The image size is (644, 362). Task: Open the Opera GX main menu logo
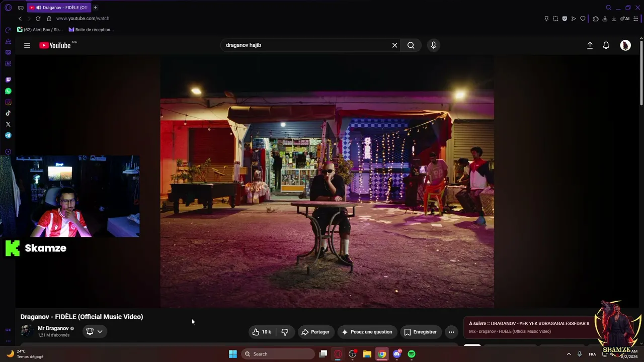(x=8, y=8)
